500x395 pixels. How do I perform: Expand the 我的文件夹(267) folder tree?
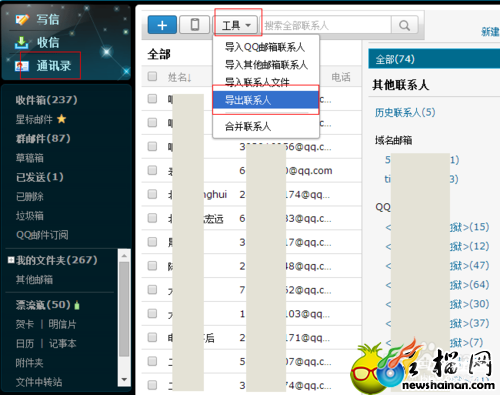click(11, 260)
